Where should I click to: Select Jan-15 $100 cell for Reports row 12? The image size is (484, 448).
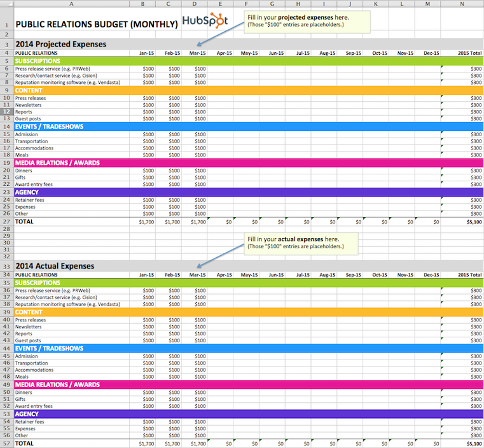click(148, 112)
